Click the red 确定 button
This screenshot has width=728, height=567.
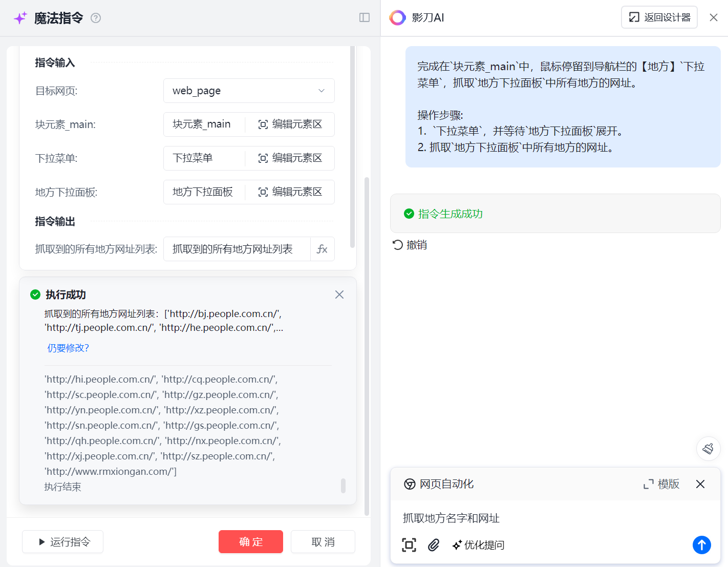tap(250, 541)
